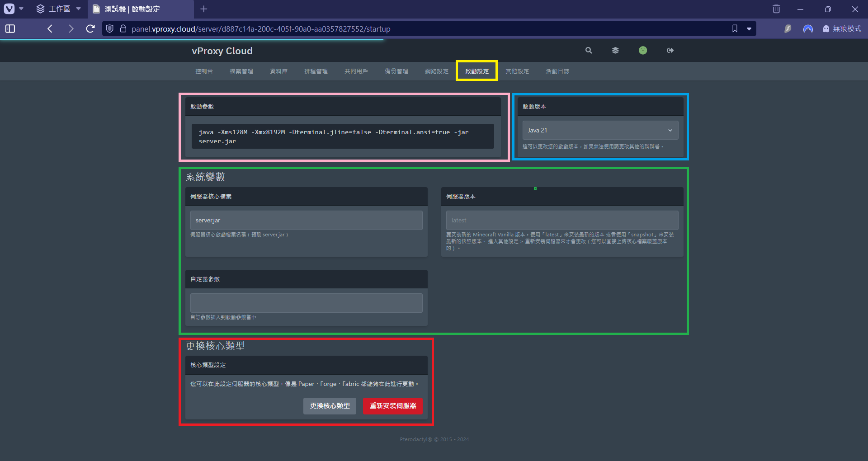Click the bookmark icon in address bar

coord(735,29)
